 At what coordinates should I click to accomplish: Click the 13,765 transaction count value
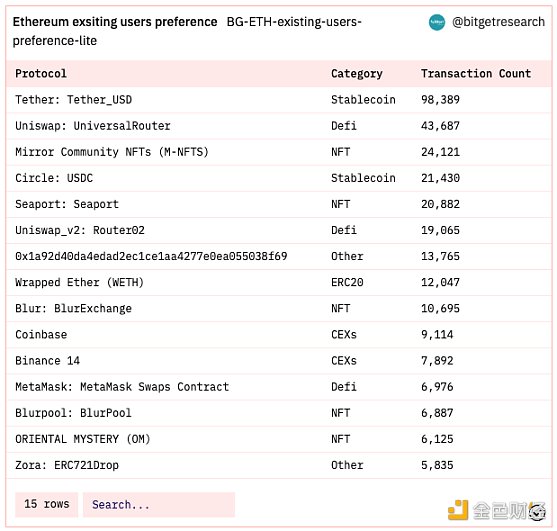coord(440,256)
